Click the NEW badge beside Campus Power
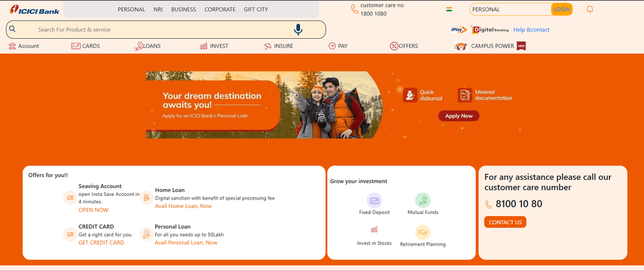 521,46
